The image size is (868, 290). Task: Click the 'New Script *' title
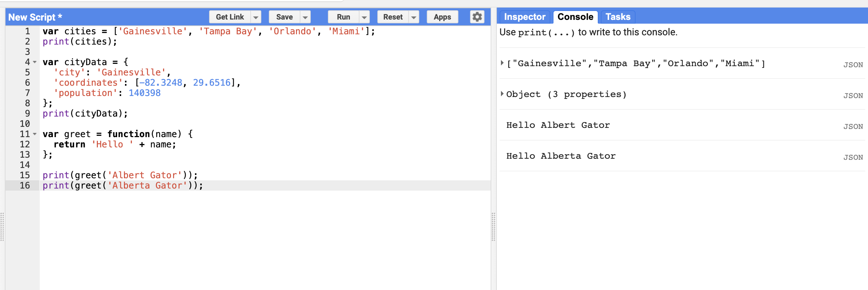click(35, 17)
